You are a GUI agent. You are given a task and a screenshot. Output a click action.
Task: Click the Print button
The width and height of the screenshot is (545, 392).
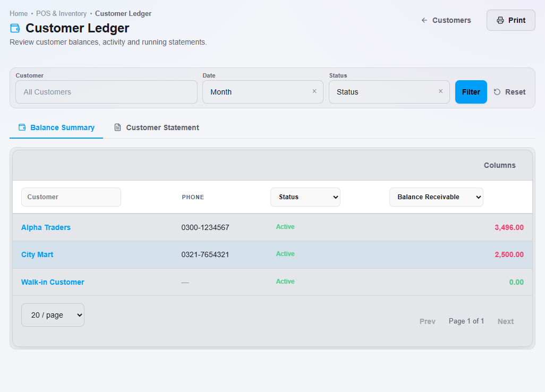click(x=510, y=20)
